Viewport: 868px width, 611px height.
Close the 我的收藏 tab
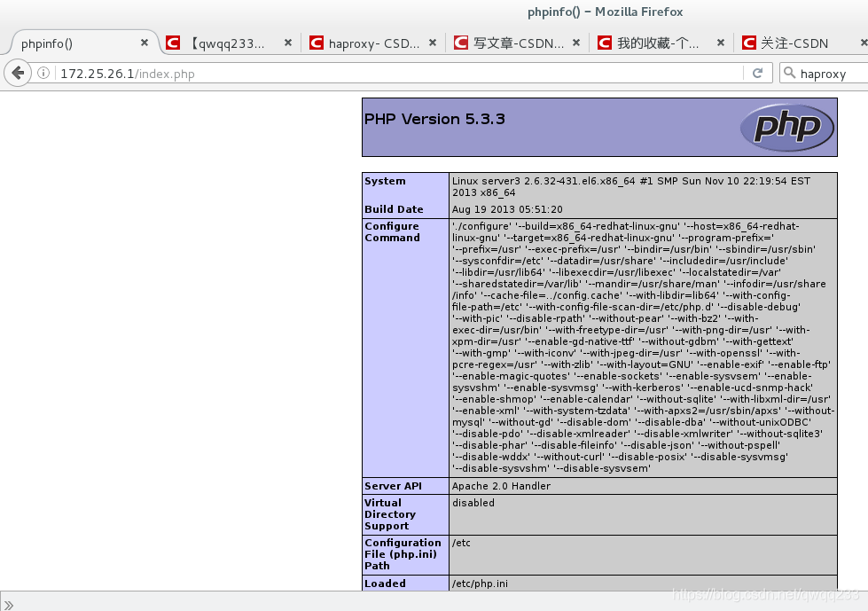pyautogui.click(x=721, y=43)
